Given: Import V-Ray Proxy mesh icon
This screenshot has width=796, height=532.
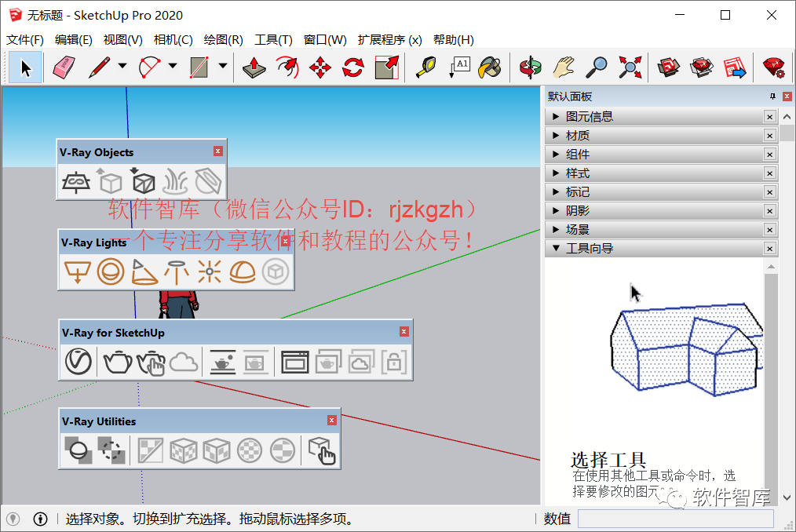Looking at the screenshot, I should pyautogui.click(x=143, y=182).
